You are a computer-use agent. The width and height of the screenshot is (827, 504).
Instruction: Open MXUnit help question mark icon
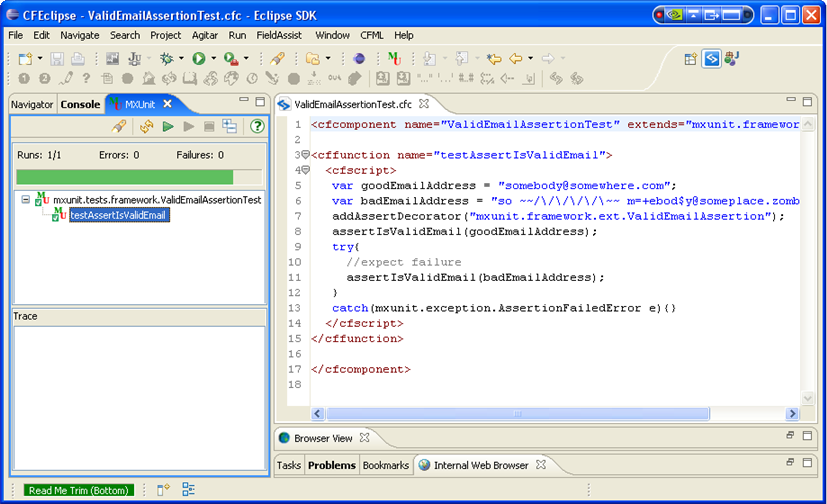[x=257, y=127]
